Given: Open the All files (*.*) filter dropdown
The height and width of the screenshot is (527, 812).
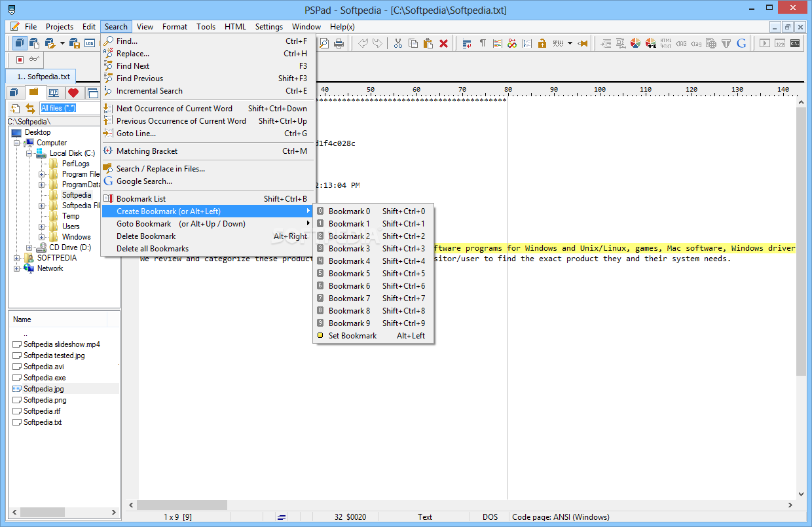Looking at the screenshot, I should click(x=70, y=108).
